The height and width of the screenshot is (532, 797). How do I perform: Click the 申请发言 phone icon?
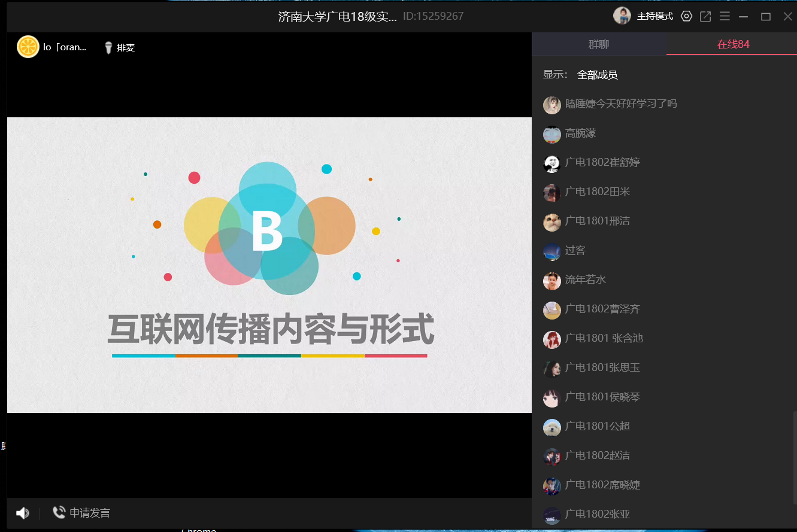[59, 512]
